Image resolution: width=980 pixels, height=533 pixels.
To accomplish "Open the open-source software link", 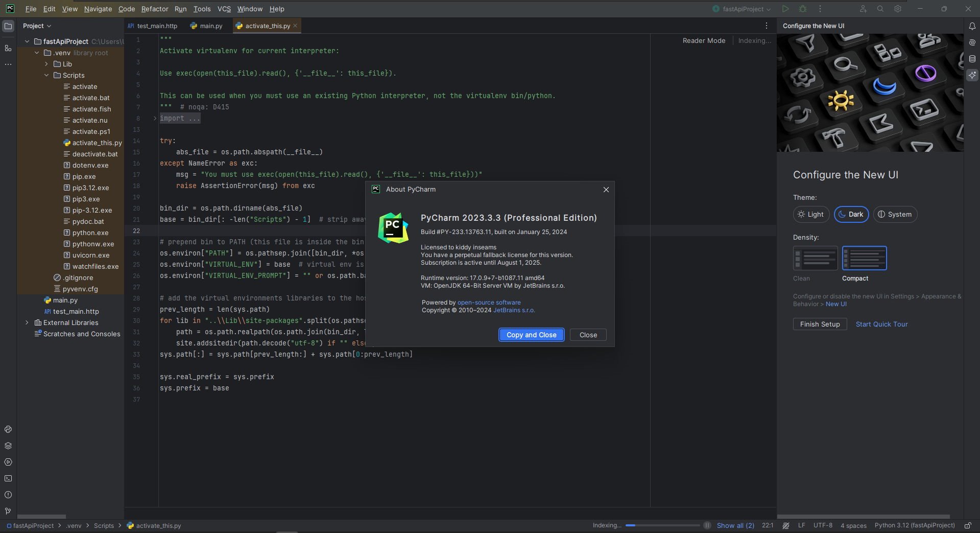I will (489, 303).
